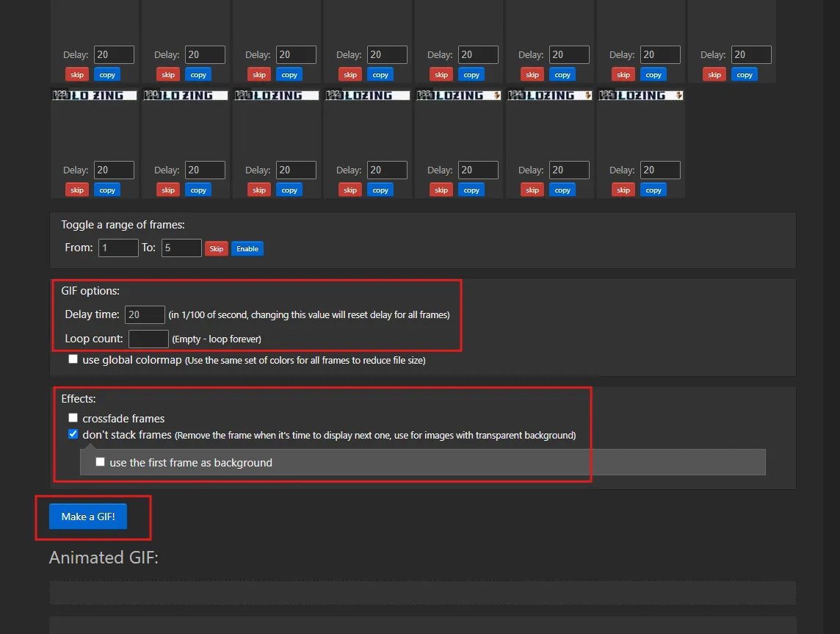Click the From field in frame range
The height and width of the screenshot is (634, 840).
118,248
